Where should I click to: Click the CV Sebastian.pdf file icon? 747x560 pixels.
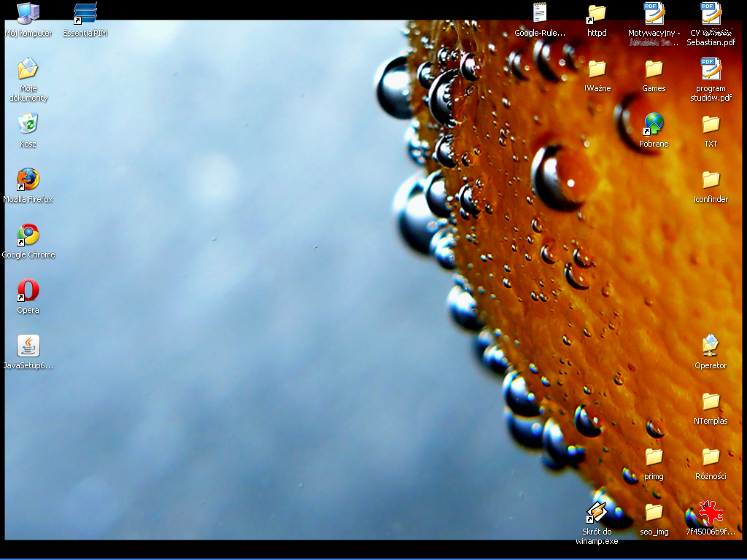pyautogui.click(x=711, y=14)
